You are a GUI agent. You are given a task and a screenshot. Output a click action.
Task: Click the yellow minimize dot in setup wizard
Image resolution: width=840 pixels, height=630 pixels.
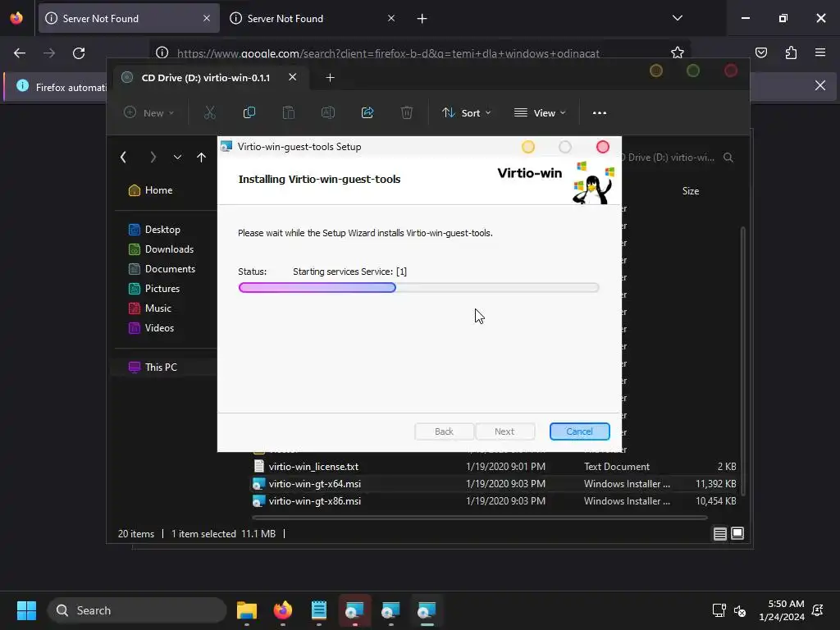tap(527, 147)
